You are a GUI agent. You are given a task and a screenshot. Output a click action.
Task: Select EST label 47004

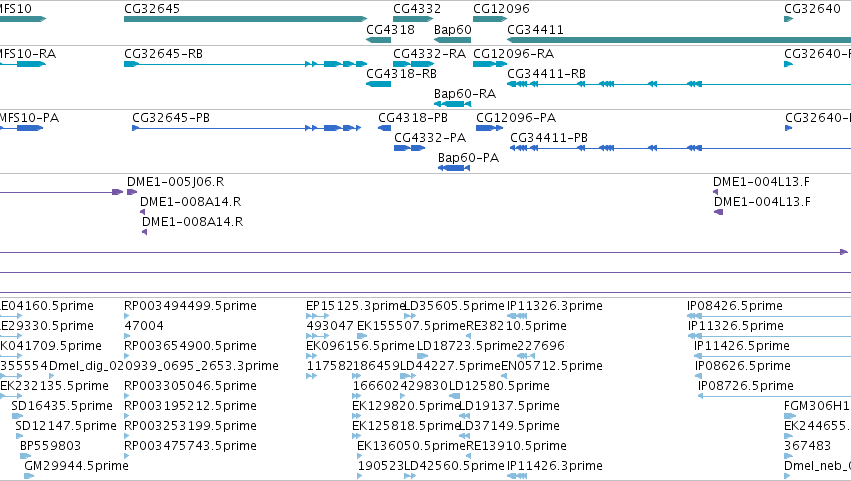coord(143,326)
